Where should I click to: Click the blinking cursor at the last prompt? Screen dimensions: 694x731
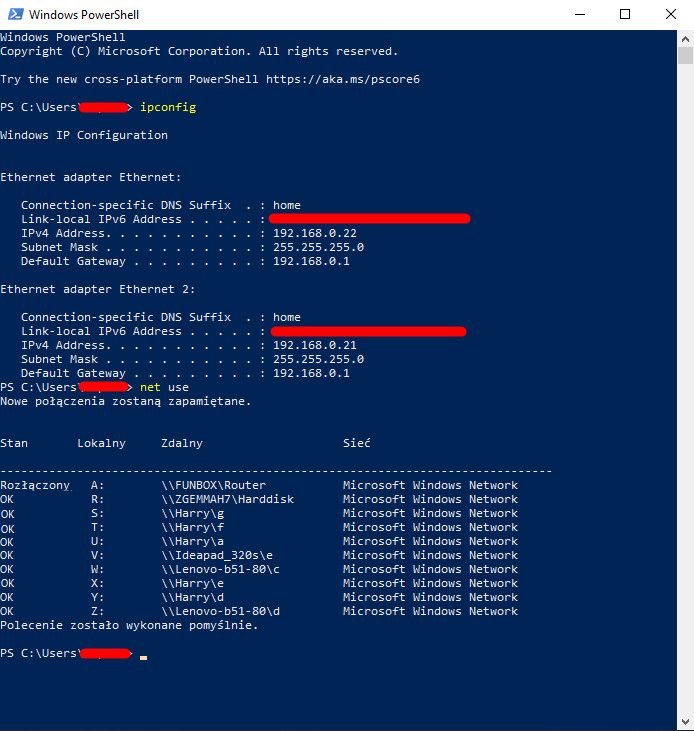[x=144, y=657]
